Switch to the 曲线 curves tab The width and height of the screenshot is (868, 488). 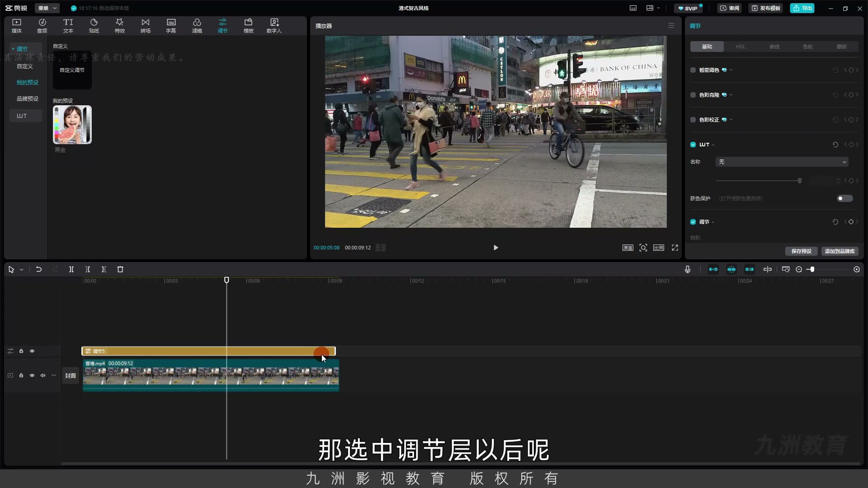tap(774, 47)
